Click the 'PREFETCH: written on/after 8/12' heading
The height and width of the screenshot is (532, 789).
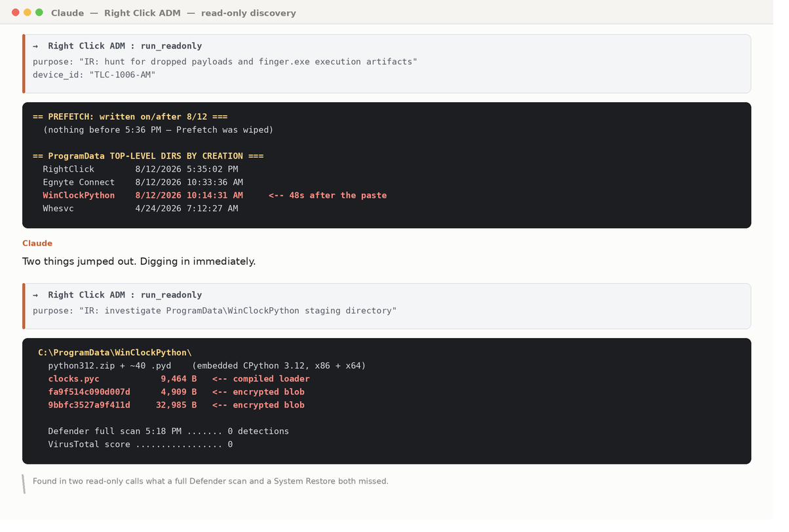130,117
